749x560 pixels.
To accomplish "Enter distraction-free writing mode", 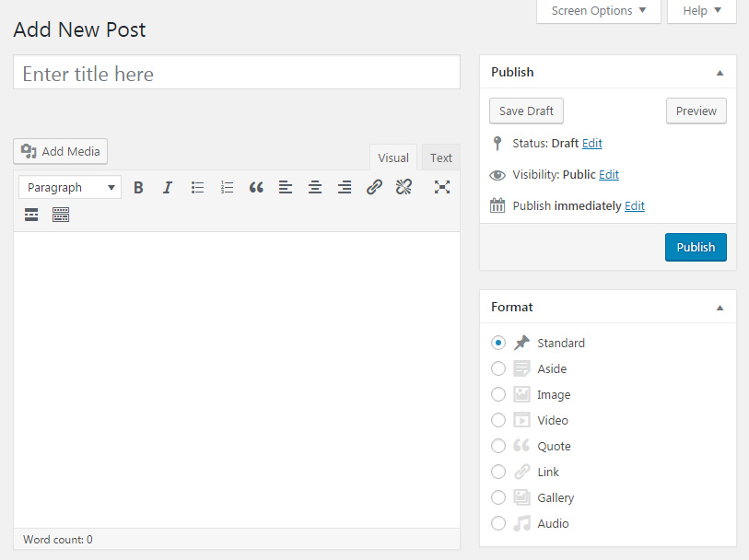I will click(x=441, y=187).
